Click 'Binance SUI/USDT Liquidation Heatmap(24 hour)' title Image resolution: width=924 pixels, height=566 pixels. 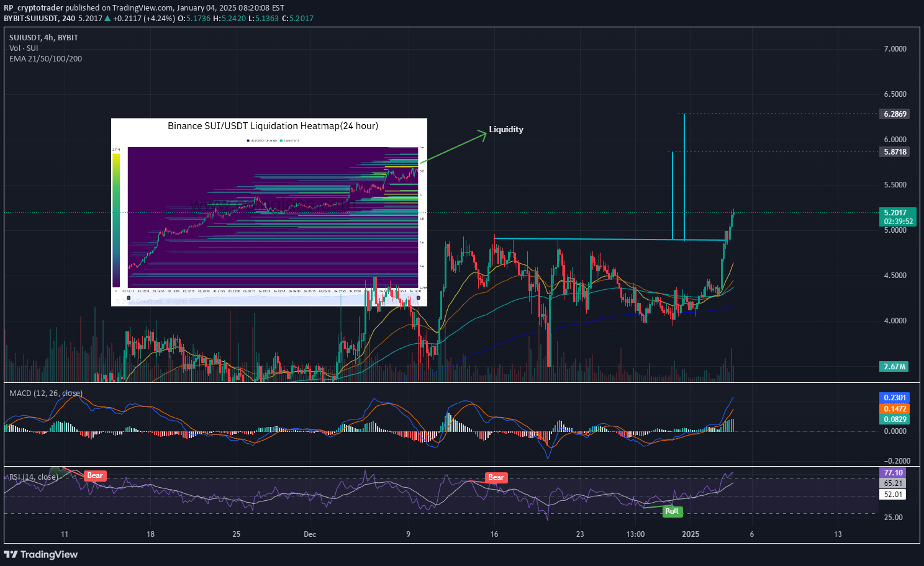(273, 126)
